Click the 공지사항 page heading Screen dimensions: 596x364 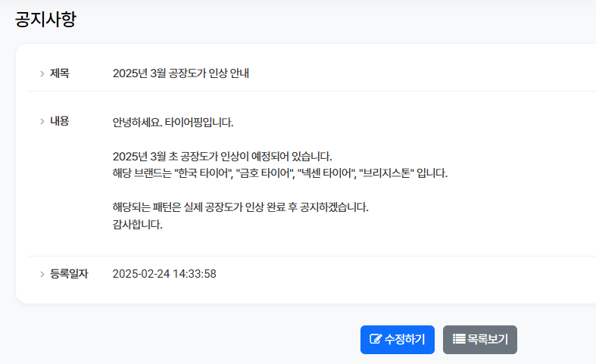point(45,20)
